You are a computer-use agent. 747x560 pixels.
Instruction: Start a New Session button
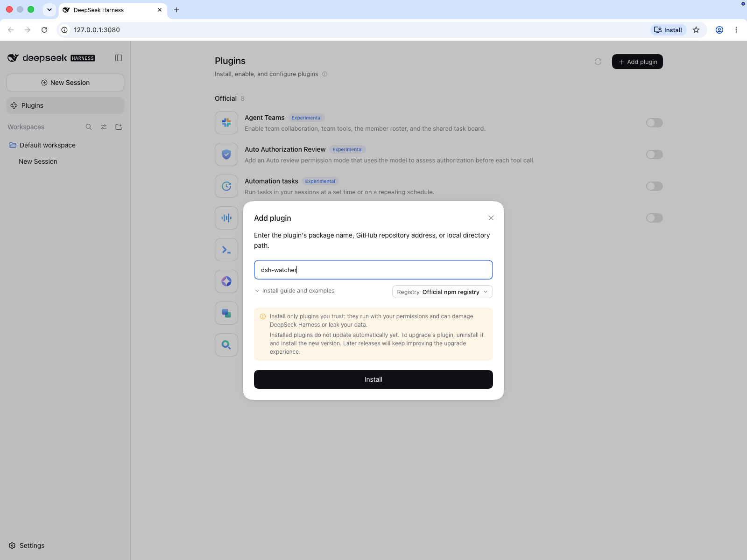click(65, 83)
